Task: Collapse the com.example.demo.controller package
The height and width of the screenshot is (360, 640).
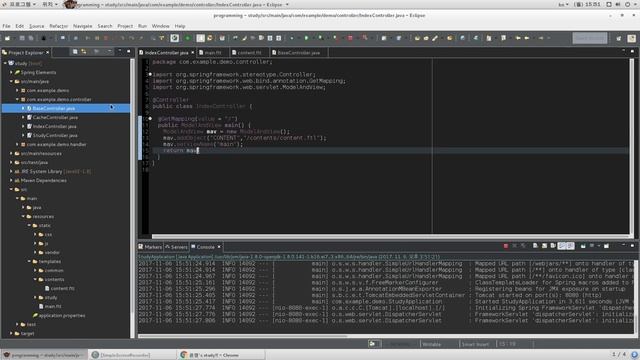Action: pos(18,99)
